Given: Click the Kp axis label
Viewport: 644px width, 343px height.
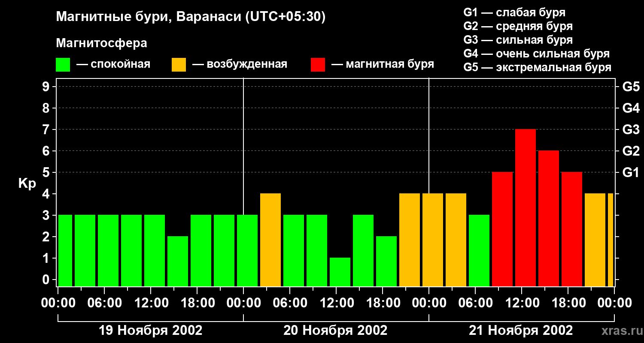Looking at the screenshot, I should tap(27, 184).
